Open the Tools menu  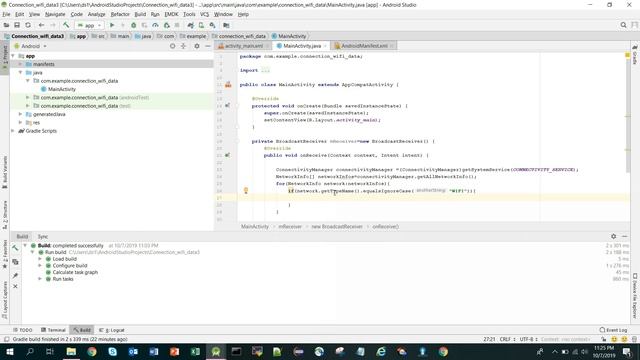click(x=189, y=14)
